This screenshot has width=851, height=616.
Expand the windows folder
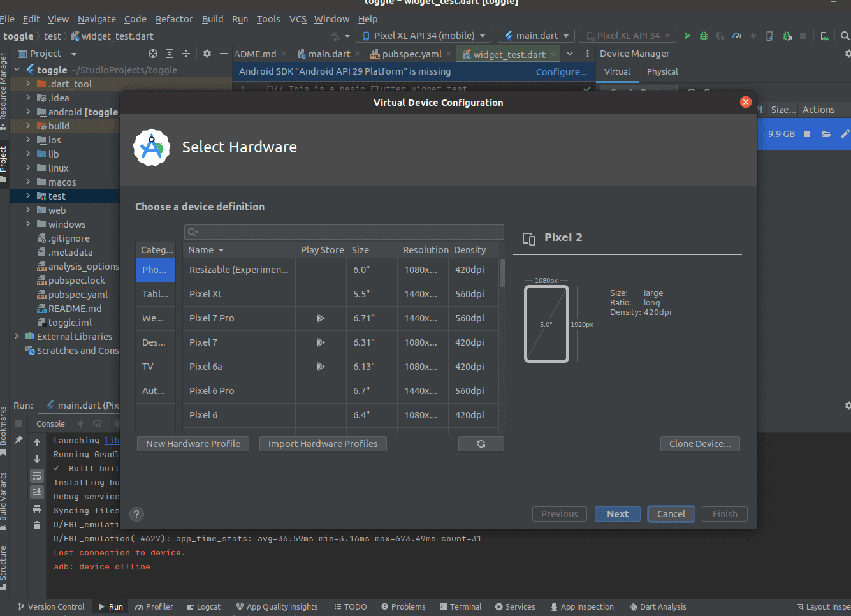click(28, 224)
